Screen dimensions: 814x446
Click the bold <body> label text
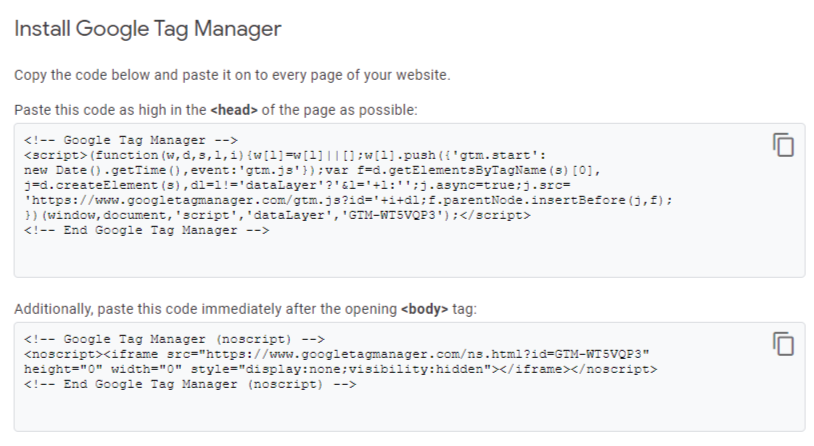(x=424, y=309)
